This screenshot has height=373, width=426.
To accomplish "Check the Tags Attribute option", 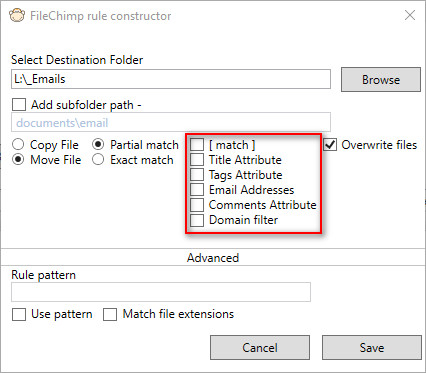I will [x=197, y=175].
